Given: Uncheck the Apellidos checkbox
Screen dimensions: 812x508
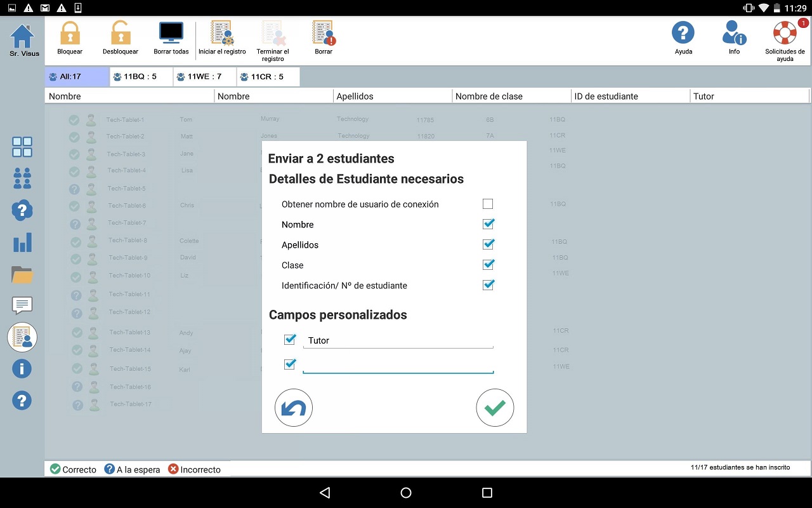Looking at the screenshot, I should point(488,244).
